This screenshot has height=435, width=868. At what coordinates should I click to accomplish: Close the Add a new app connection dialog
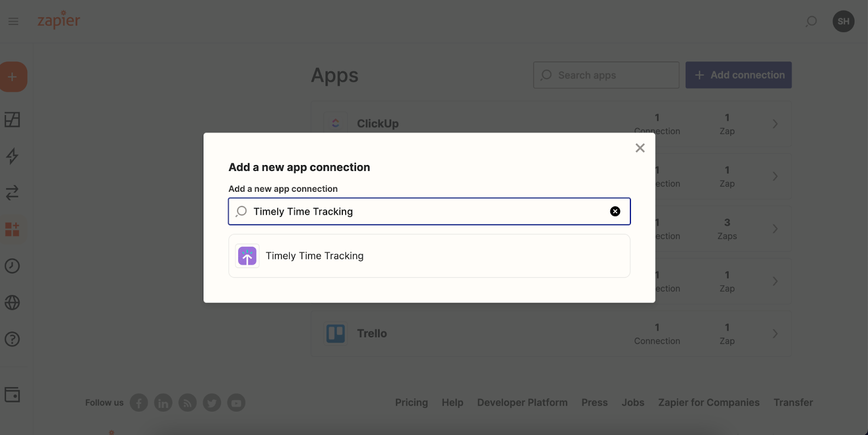(x=640, y=148)
